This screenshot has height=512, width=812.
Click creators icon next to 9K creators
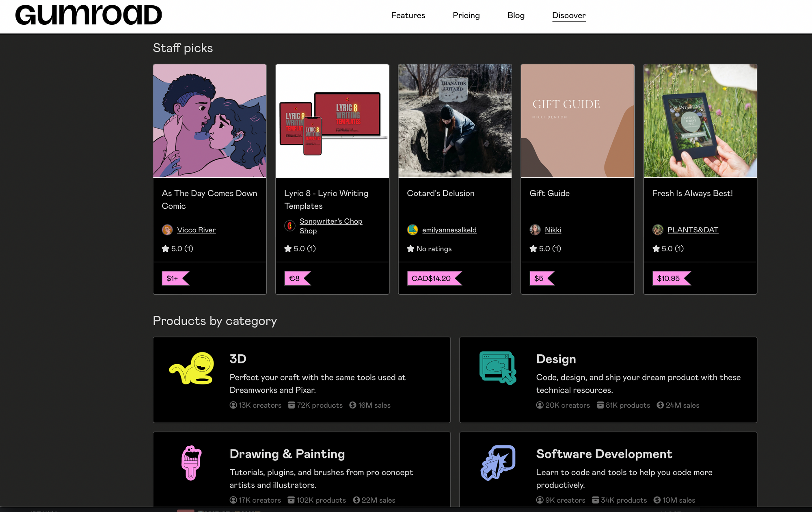tap(540, 500)
